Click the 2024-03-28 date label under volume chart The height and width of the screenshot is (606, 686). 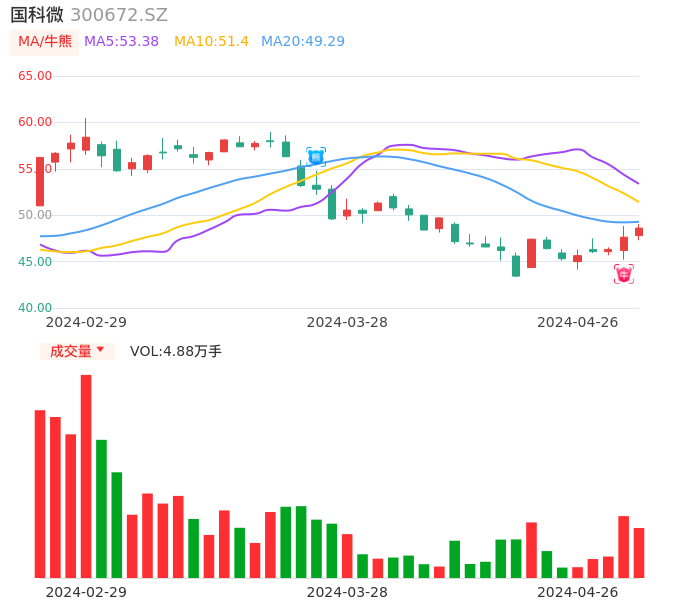[347, 592]
